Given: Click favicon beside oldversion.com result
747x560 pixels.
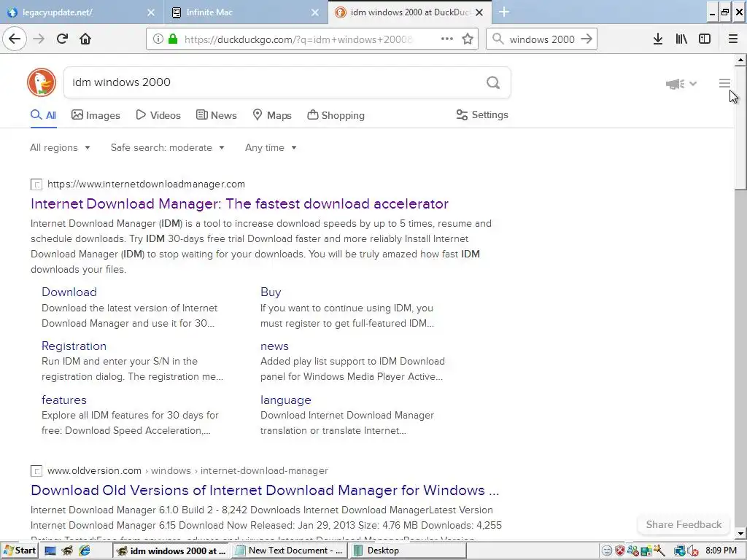Looking at the screenshot, I should click(36, 471).
